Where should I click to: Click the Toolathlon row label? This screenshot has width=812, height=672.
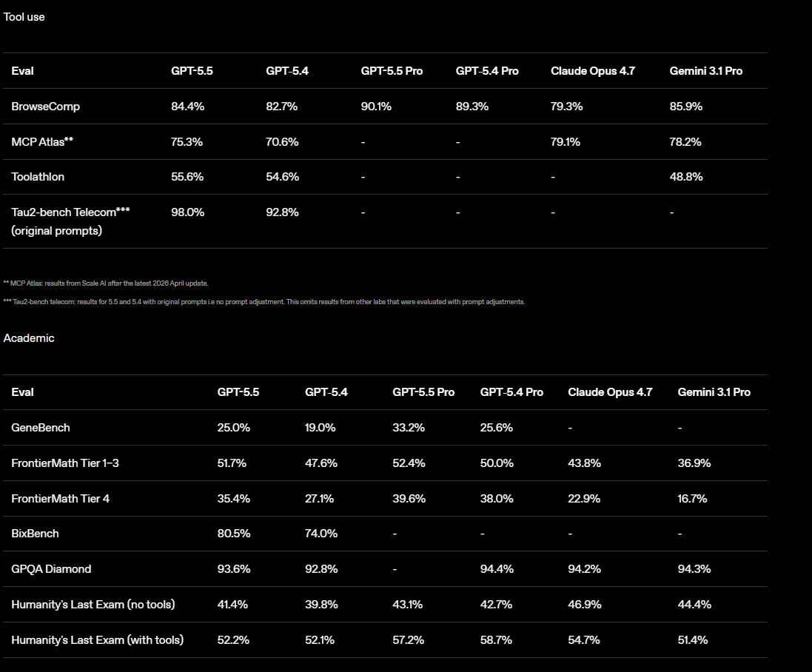[38, 177]
